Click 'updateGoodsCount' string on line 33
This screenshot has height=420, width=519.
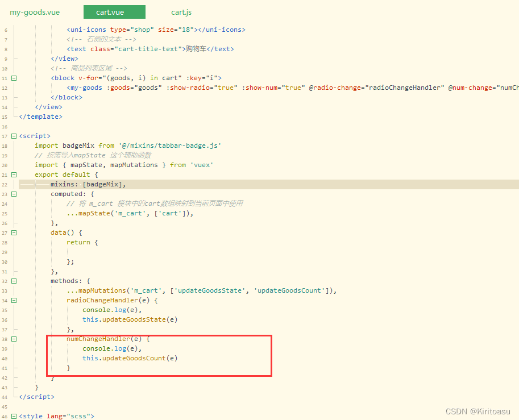pyautogui.click(x=289, y=290)
